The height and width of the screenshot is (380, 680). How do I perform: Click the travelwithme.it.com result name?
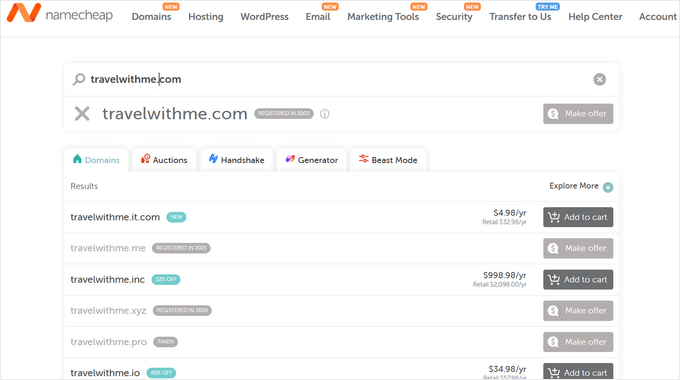[x=115, y=217]
